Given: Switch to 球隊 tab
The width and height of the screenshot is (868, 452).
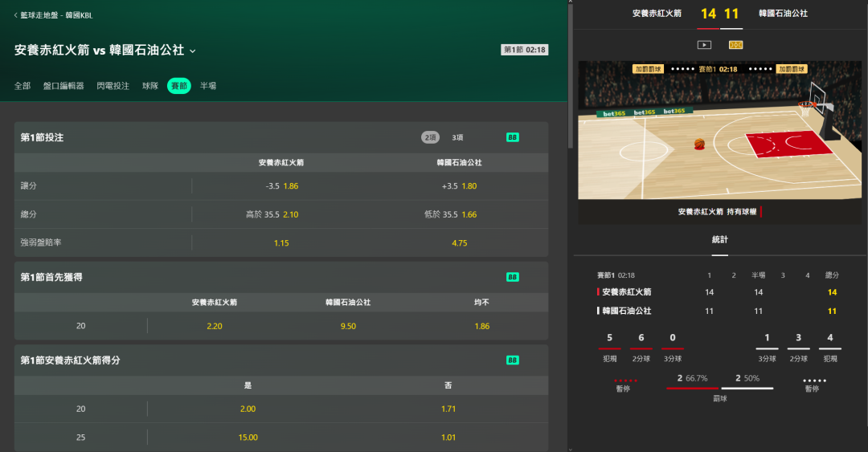Looking at the screenshot, I should 150,86.
